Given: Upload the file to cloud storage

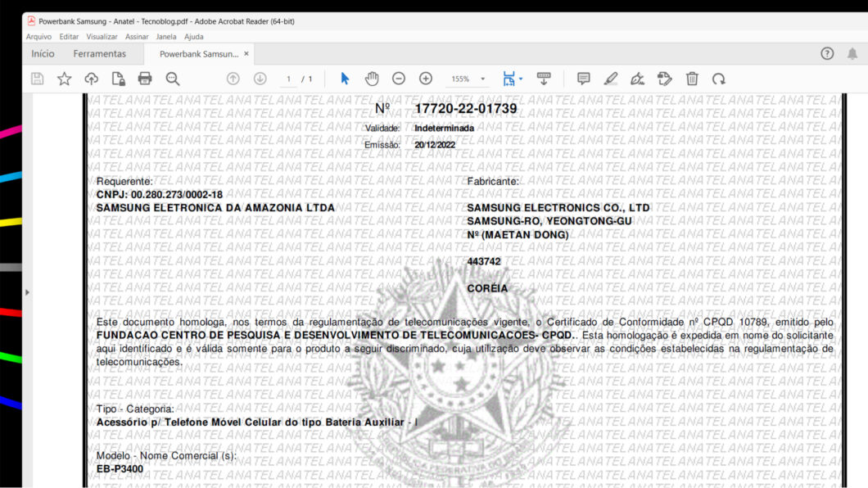Looking at the screenshot, I should pos(92,79).
